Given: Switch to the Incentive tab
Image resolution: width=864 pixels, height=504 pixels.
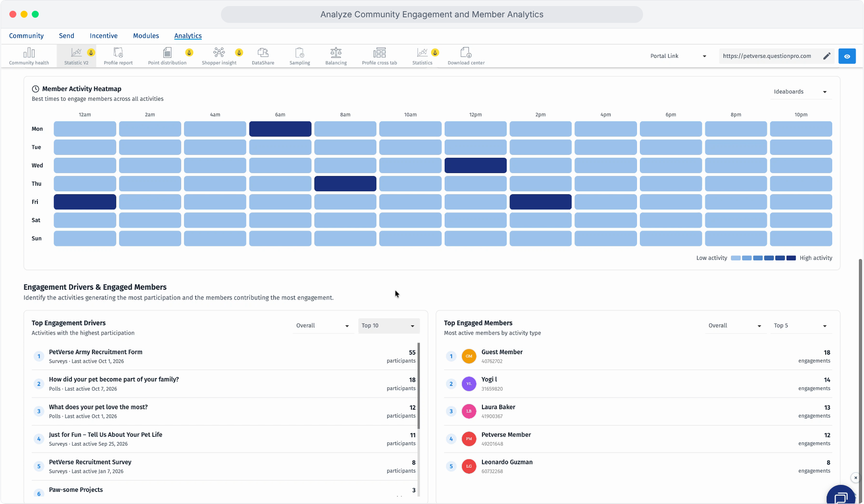Looking at the screenshot, I should (104, 36).
